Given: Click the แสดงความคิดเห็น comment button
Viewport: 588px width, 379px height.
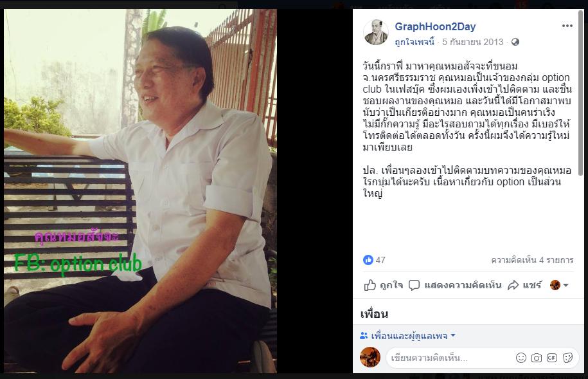Looking at the screenshot, I should point(455,285).
